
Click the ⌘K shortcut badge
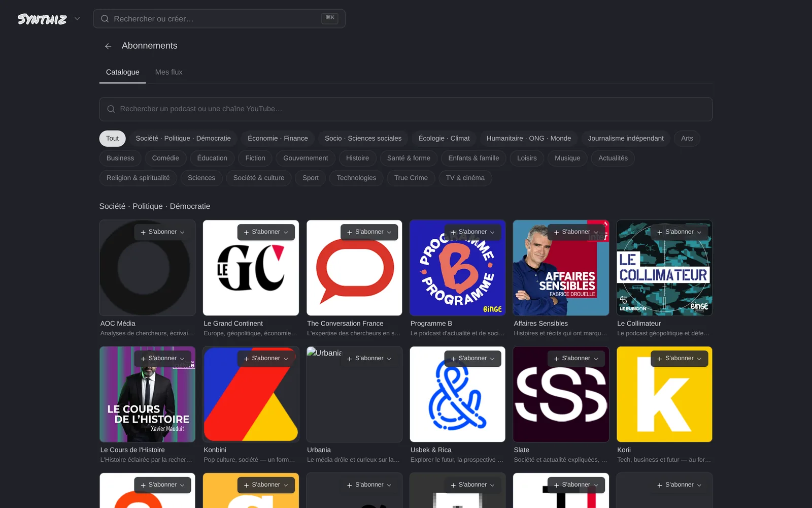click(330, 18)
